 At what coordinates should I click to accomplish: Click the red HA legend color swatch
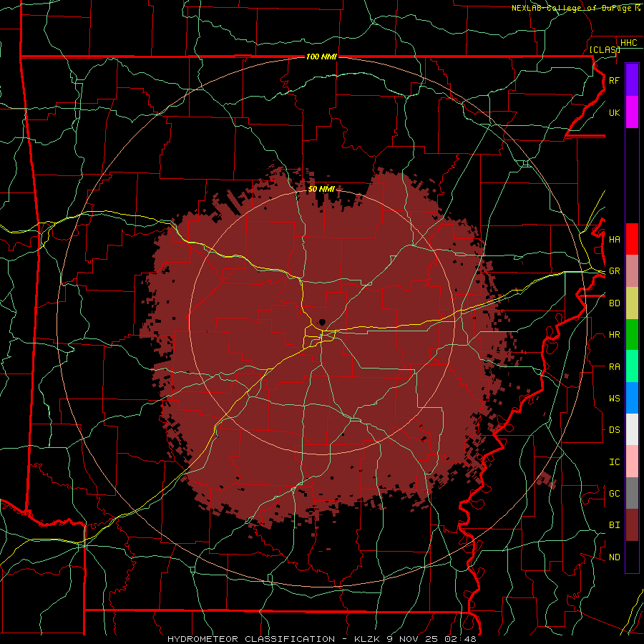pos(632,239)
